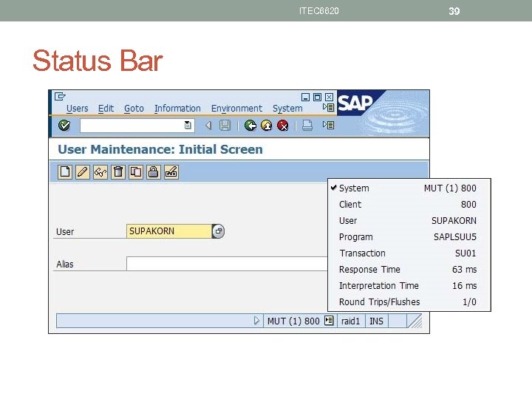
Task: Select Interpretation Time entry in status popup
Action: pyautogui.click(x=409, y=286)
